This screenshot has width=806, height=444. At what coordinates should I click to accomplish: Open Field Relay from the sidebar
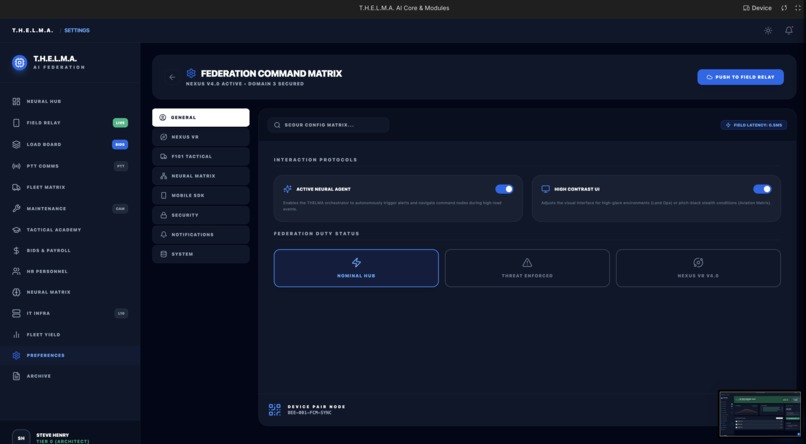70,123
